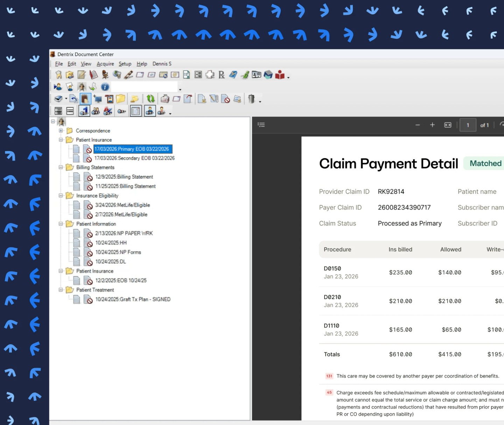Expand the Correspondence folder
This screenshot has width=504, height=425.
pyautogui.click(x=61, y=130)
